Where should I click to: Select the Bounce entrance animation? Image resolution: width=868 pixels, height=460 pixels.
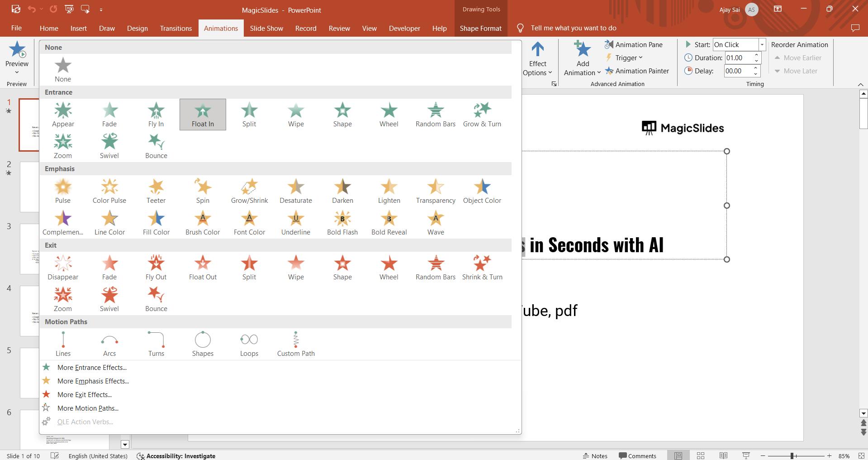tap(156, 147)
